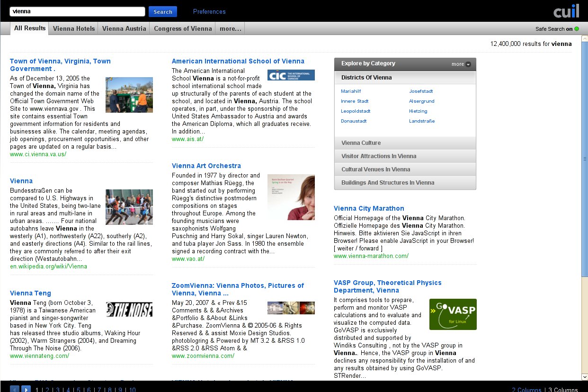Click the www.ais.at URL
The width and height of the screenshot is (588, 392).
(187, 139)
